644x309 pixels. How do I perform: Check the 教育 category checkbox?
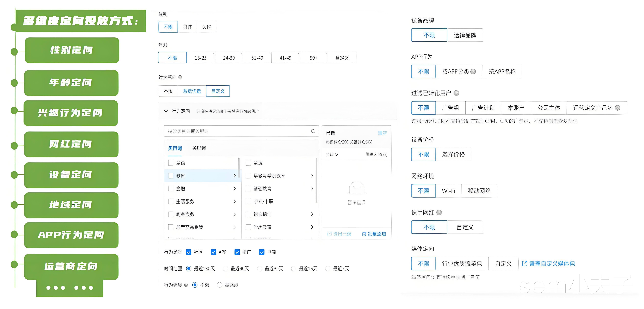point(171,176)
